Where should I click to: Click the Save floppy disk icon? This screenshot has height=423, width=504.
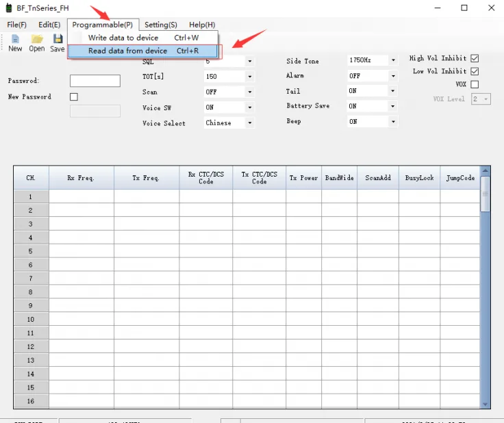[58, 40]
